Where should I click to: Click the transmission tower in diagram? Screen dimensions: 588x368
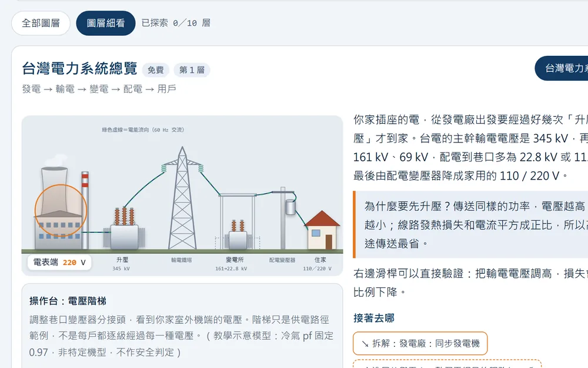[x=182, y=198]
